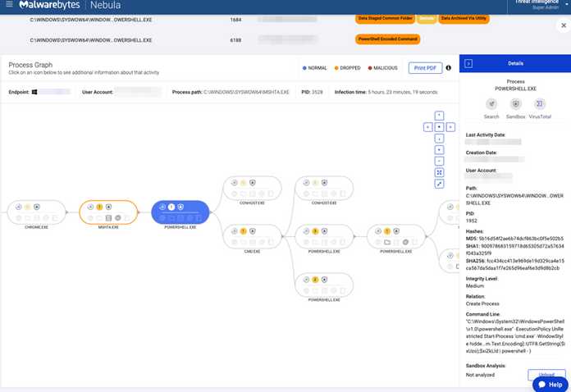
Task: Click the alert badge on MSHTA.EXE node
Action: (x=99, y=207)
